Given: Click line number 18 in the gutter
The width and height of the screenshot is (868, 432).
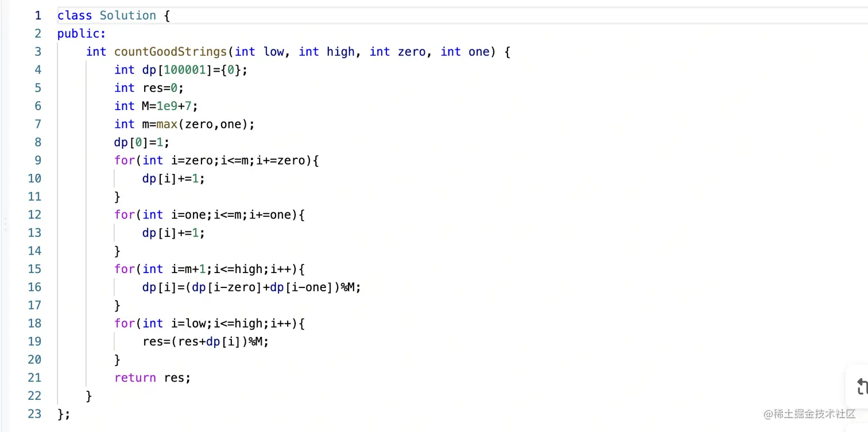Looking at the screenshot, I should pyautogui.click(x=34, y=324).
